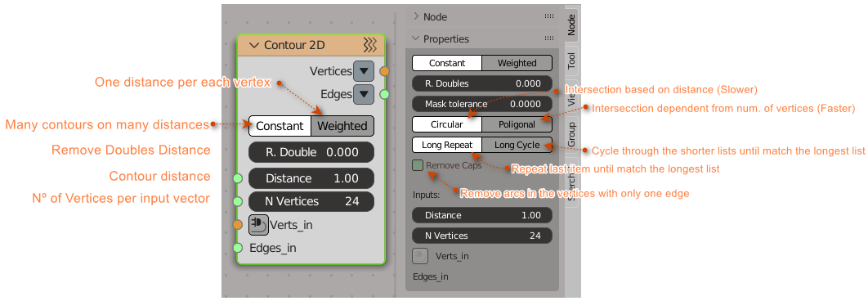Select Weighted mode on the node
This screenshot has height=301, width=868.
click(342, 126)
